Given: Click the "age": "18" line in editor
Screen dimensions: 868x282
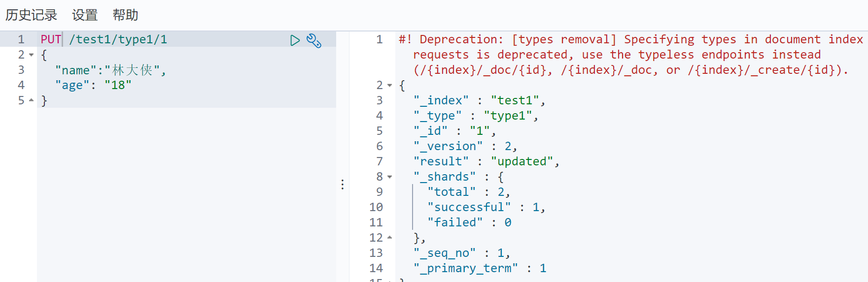Looking at the screenshot, I should point(93,85).
